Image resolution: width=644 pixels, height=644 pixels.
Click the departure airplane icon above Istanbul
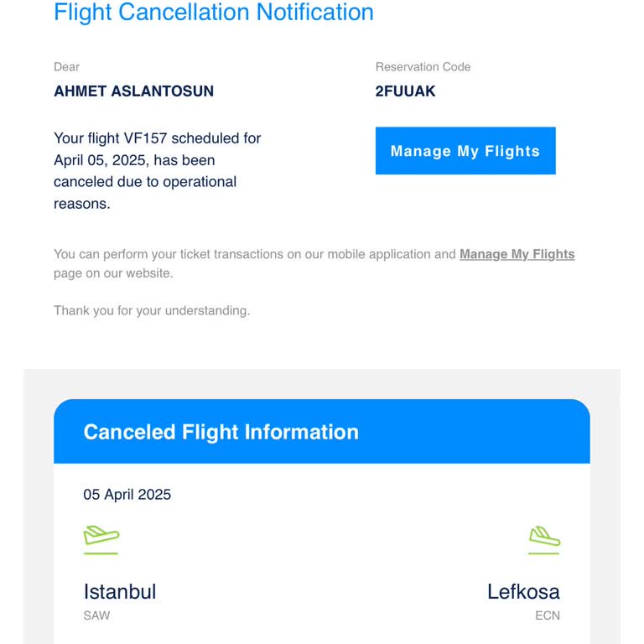101,535
